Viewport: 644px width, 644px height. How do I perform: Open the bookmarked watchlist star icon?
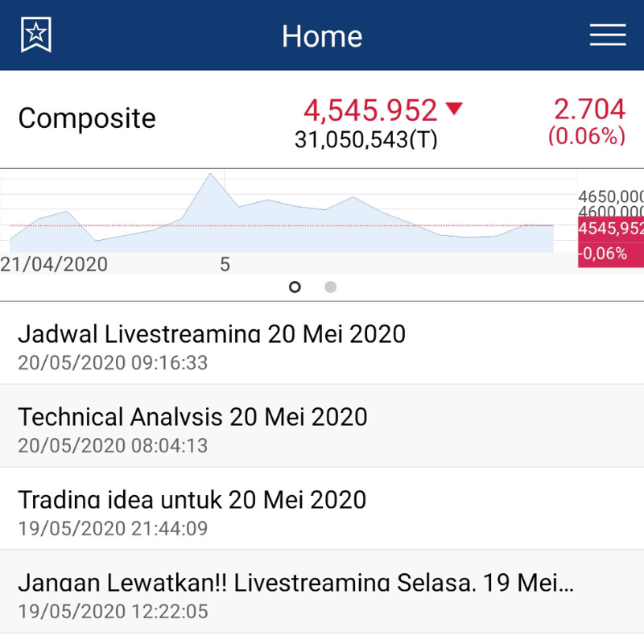pos(34,34)
